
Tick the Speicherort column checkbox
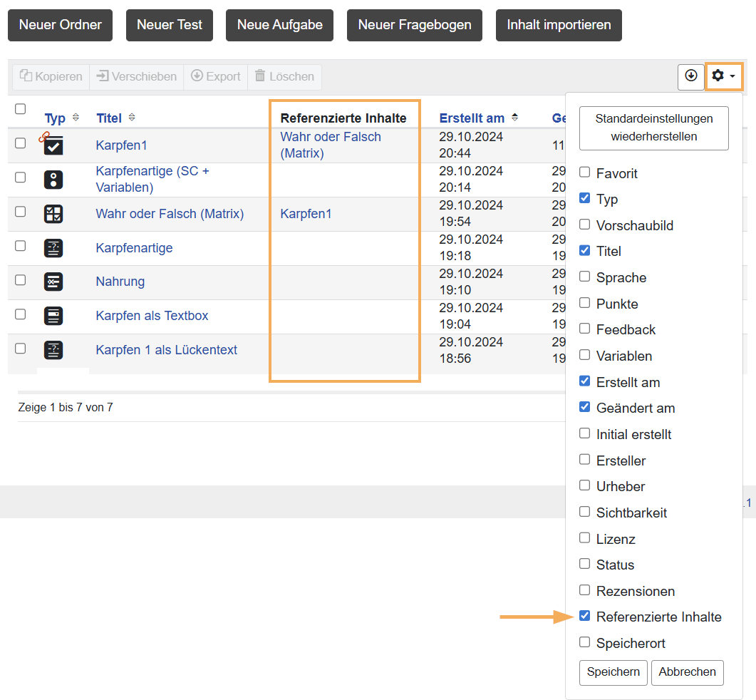click(x=584, y=642)
